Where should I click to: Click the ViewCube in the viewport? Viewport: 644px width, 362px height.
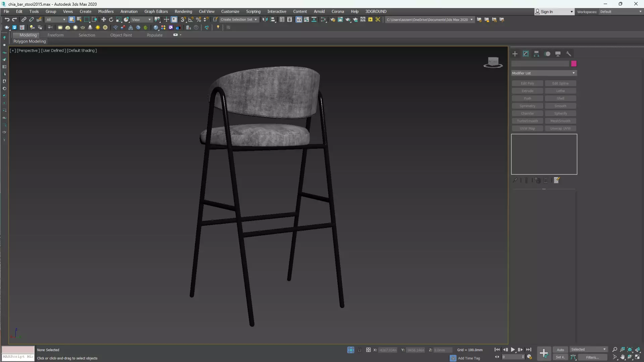point(493,62)
